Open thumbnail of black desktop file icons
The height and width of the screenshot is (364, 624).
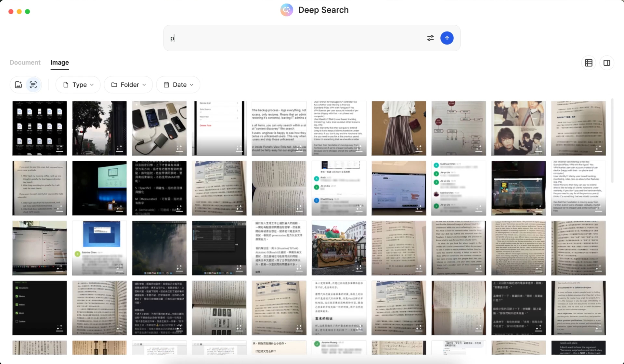(x=40, y=128)
